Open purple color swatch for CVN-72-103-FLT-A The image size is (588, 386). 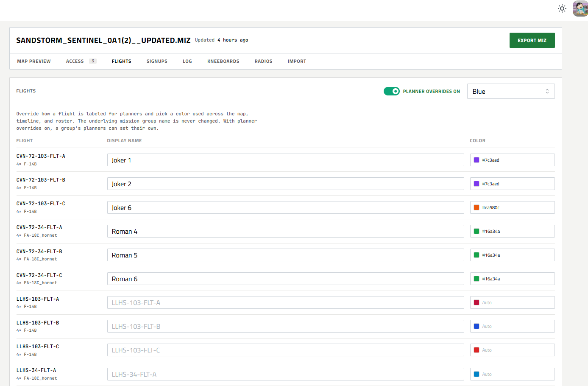tap(477, 160)
